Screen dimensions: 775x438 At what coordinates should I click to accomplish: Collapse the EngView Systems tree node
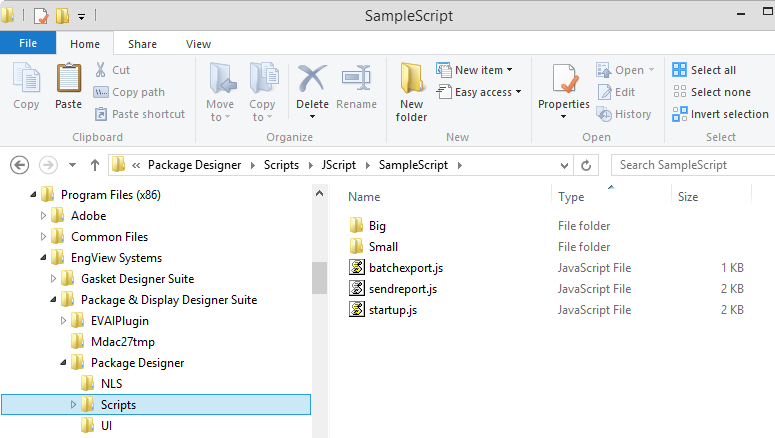pyautogui.click(x=43, y=258)
